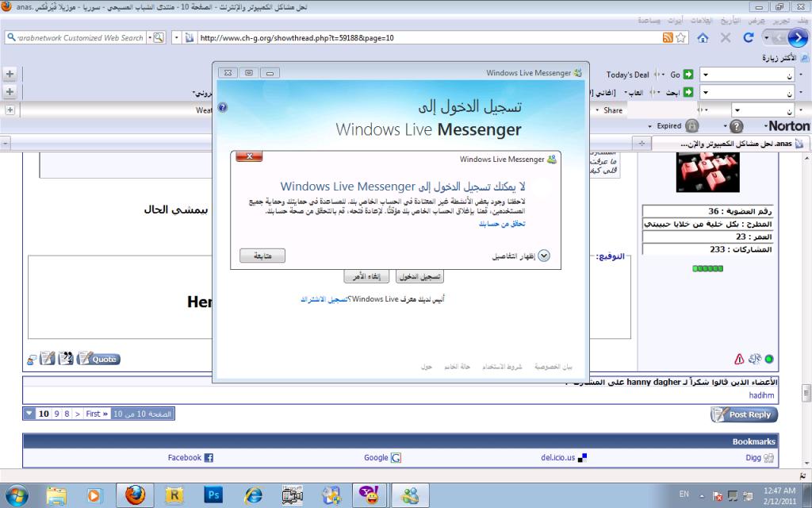
Task: Click the RSS feed icon in address bar
Action: [668, 37]
